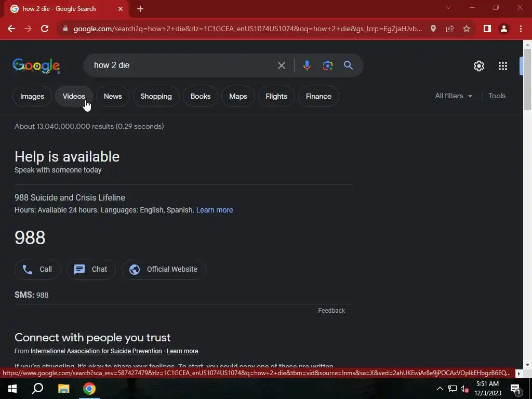Switch to Shopping results

156,96
